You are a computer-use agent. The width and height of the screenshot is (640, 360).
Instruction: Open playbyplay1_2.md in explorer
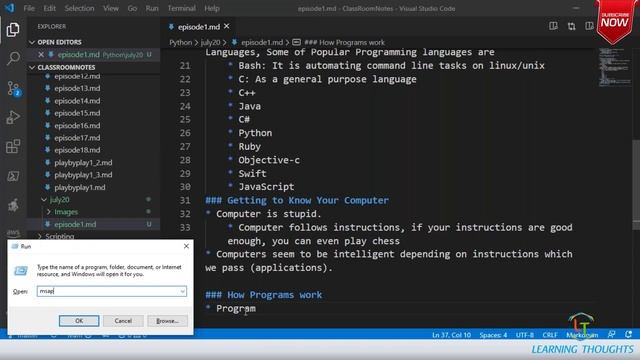point(83,162)
